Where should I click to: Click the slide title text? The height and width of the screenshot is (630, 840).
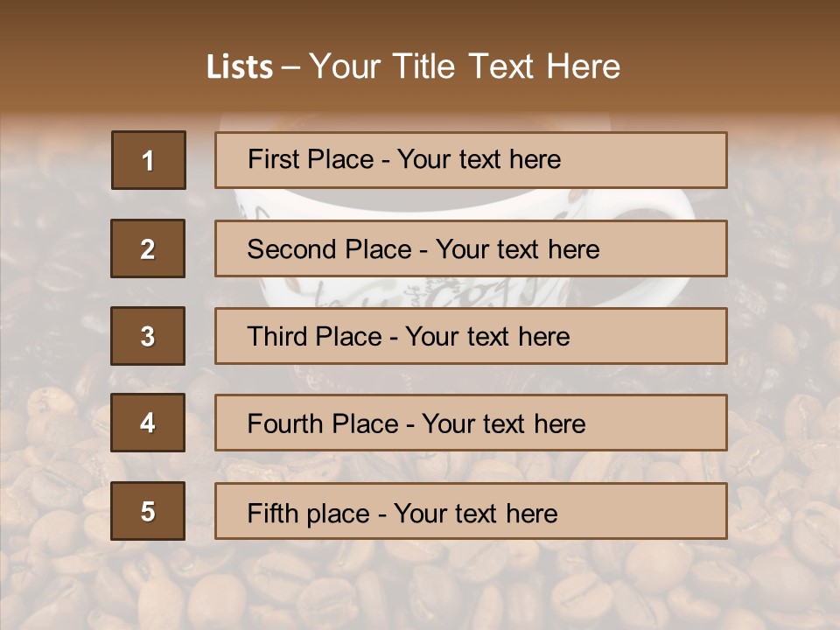click(414, 66)
